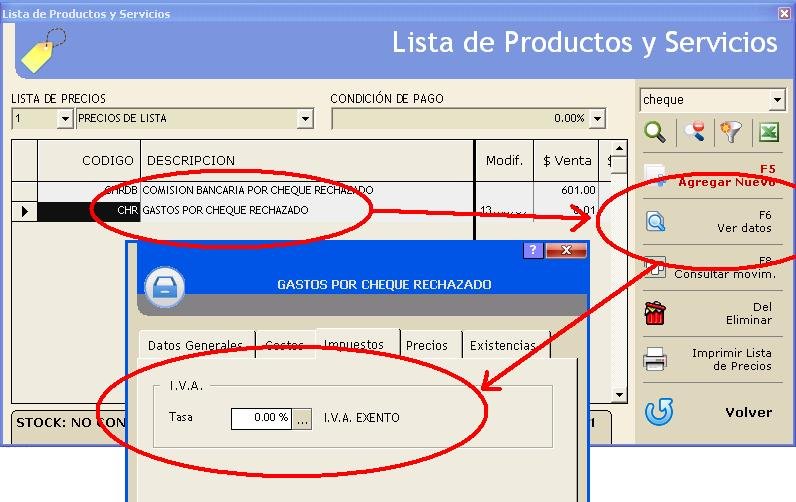
Task: Expand the price list number dropdown
Action: click(x=64, y=119)
